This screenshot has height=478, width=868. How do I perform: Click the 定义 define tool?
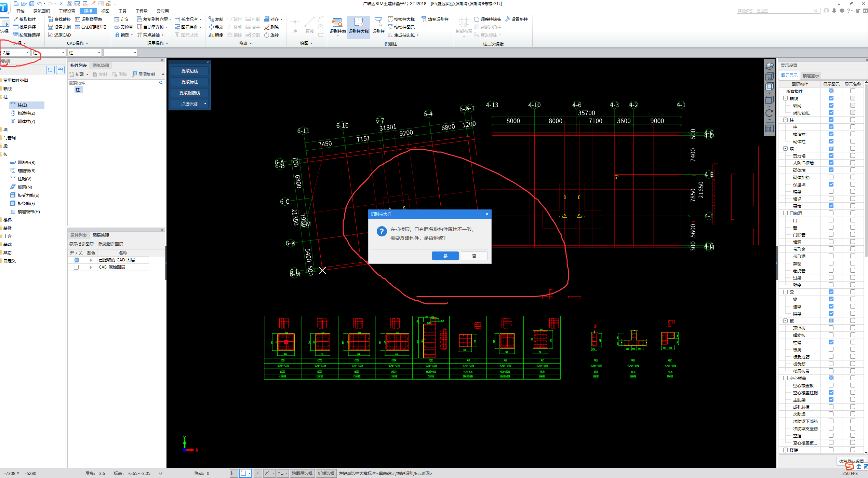[x=122, y=19]
